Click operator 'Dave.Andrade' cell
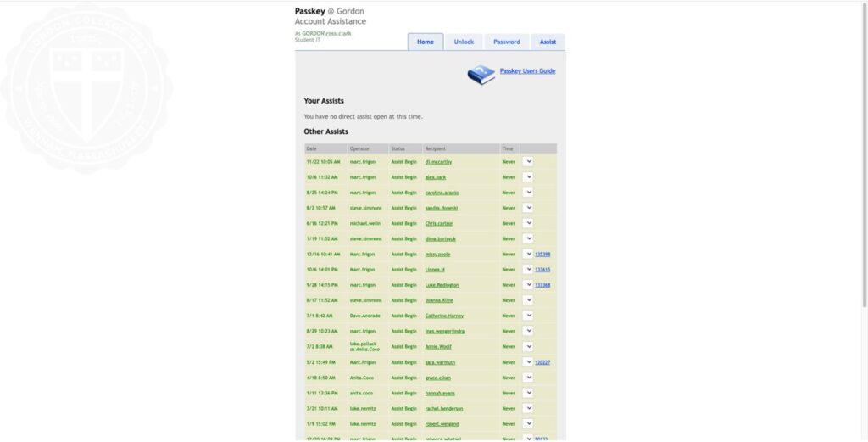The width and height of the screenshot is (868, 442). tap(364, 316)
